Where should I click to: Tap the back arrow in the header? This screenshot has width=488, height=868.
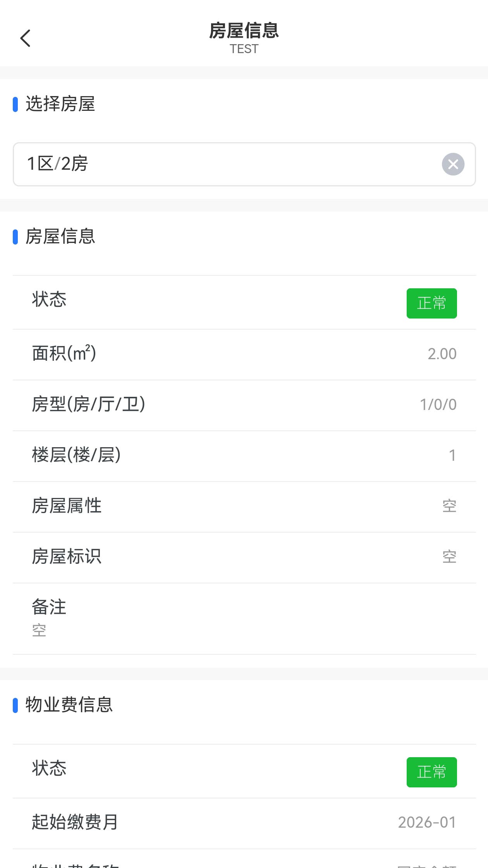25,38
